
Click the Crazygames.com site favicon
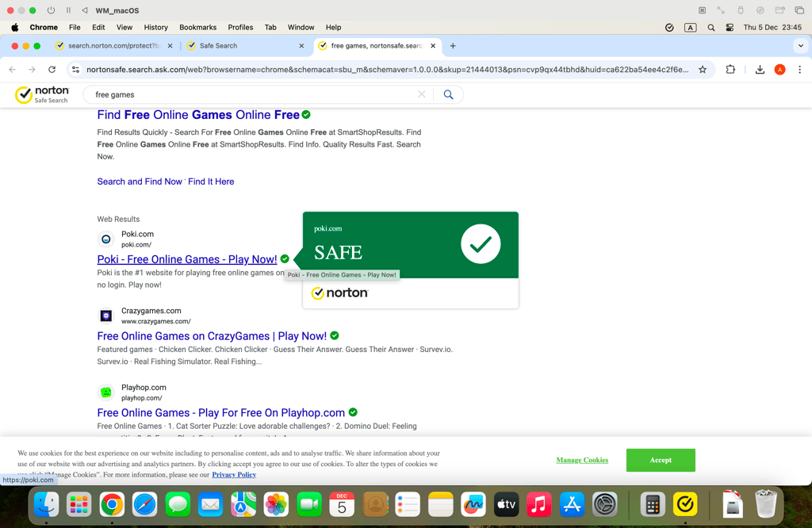106,316
